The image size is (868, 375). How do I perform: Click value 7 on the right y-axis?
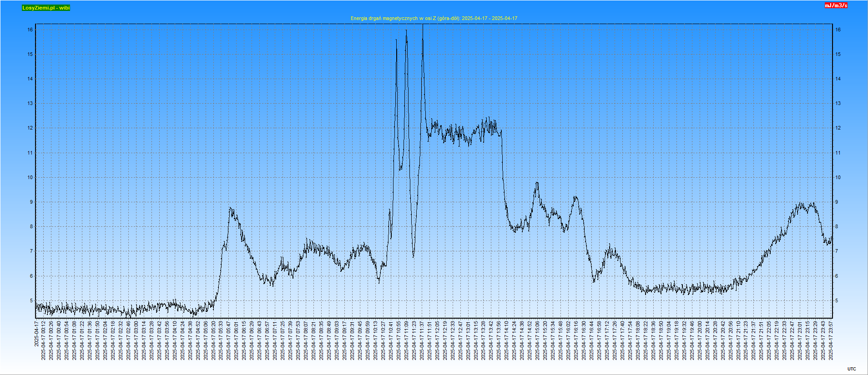(838, 251)
